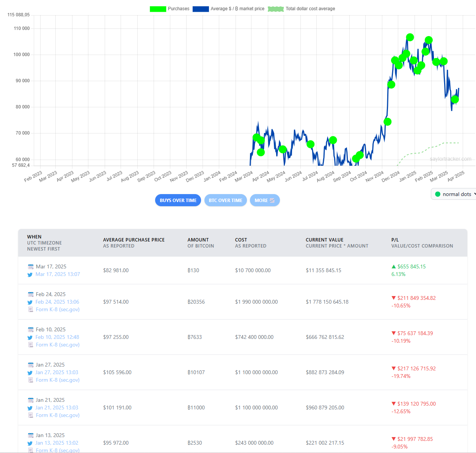Click the document icon in the Jan 27 row

[31, 380]
